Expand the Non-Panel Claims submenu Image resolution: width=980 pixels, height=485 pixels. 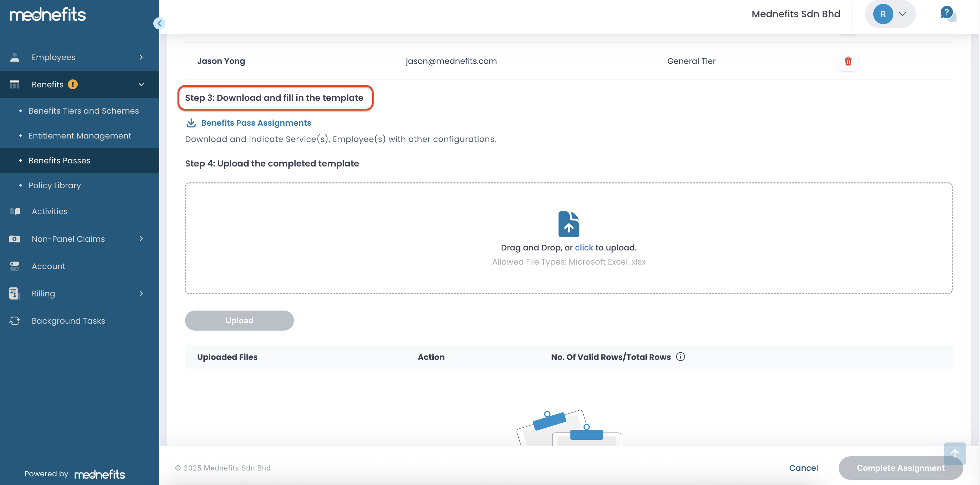click(141, 239)
